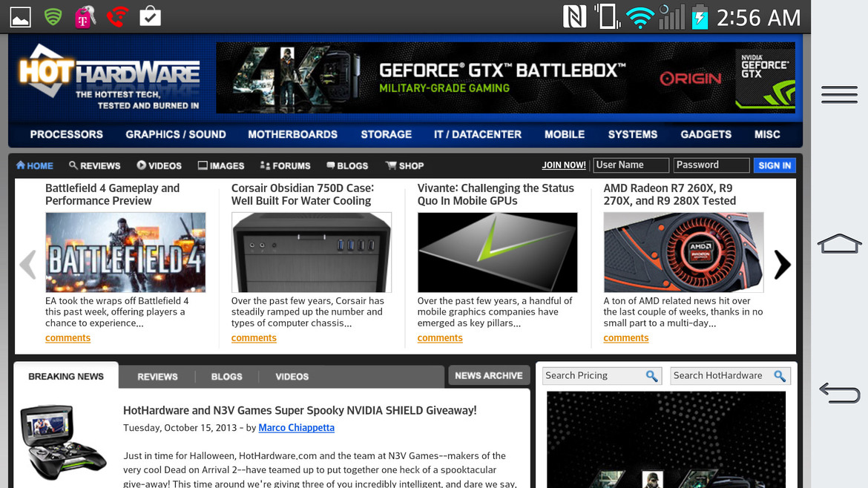Focus the Search Pricing field
Viewport: 868px width, 488px height.
coord(602,376)
